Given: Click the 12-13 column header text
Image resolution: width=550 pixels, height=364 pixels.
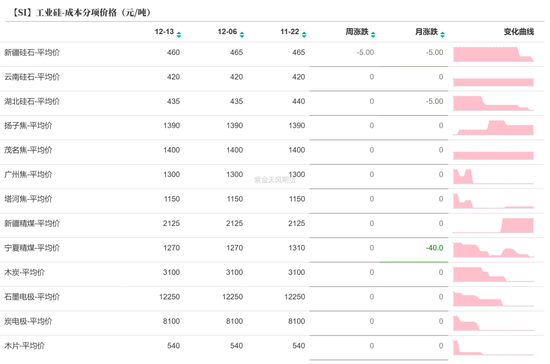Looking at the screenshot, I should coord(164,32).
